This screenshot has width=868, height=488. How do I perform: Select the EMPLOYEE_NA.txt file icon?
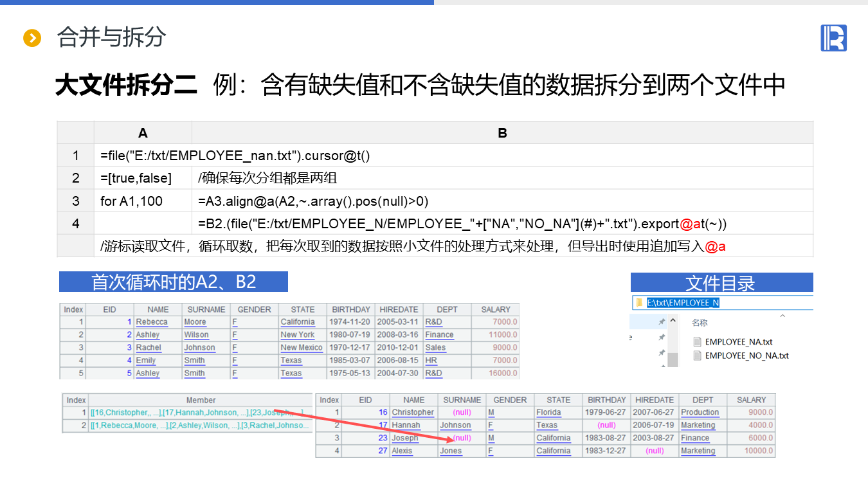(x=697, y=342)
